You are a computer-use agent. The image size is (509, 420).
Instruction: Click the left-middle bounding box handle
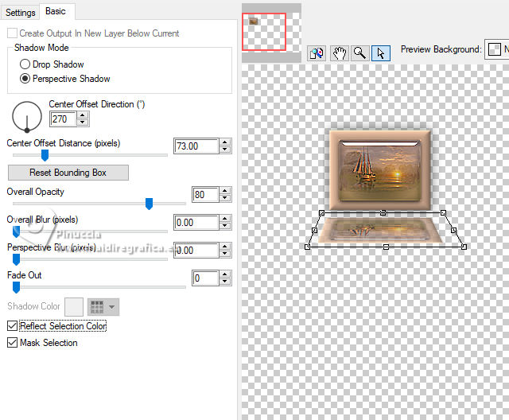[x=314, y=230]
